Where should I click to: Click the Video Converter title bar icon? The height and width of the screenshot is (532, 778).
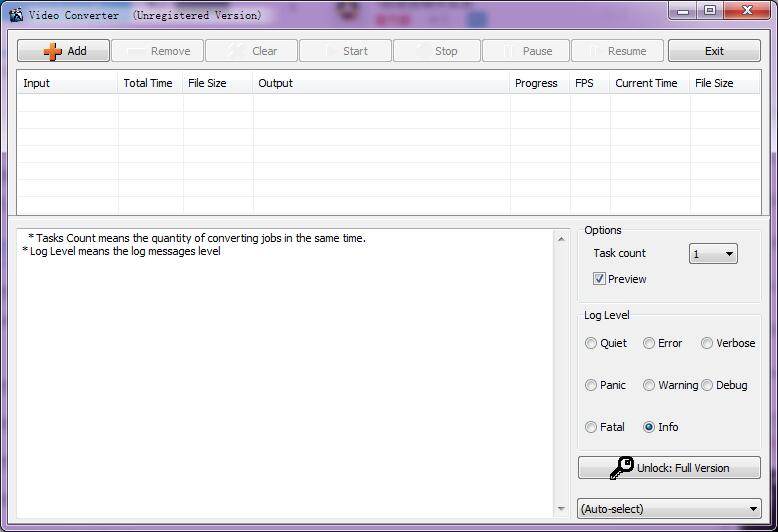[x=15, y=15]
